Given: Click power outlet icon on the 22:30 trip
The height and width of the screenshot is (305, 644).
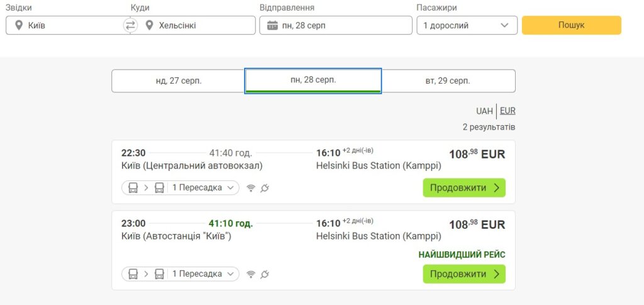Looking at the screenshot, I should coord(265,188).
